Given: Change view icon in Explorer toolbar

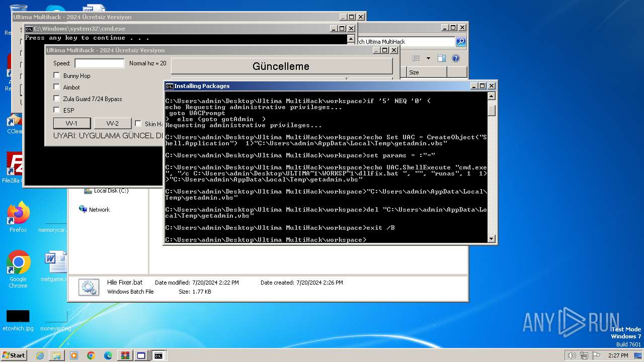Looking at the screenshot, I should tap(416, 58).
